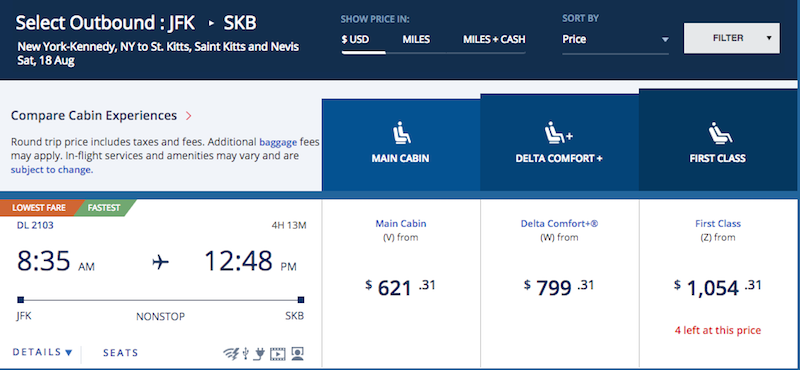Open the FILTER dropdown button
800x370 pixels.
tap(732, 38)
